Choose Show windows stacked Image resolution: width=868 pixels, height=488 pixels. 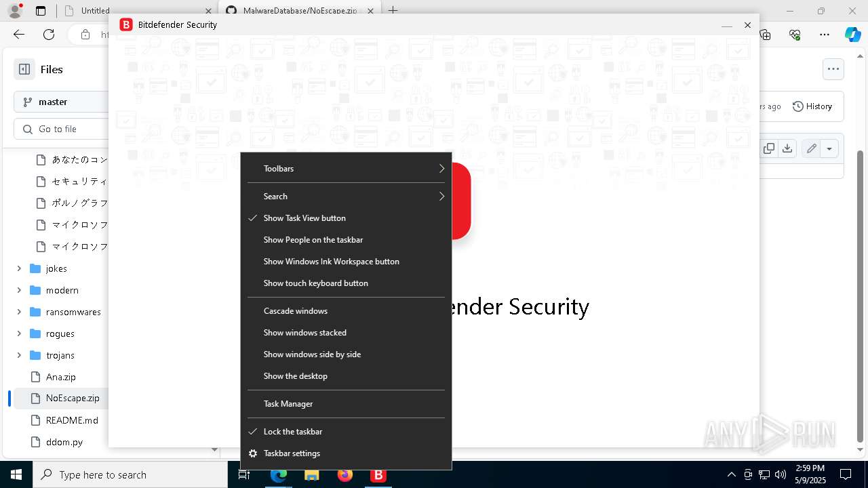(346, 333)
